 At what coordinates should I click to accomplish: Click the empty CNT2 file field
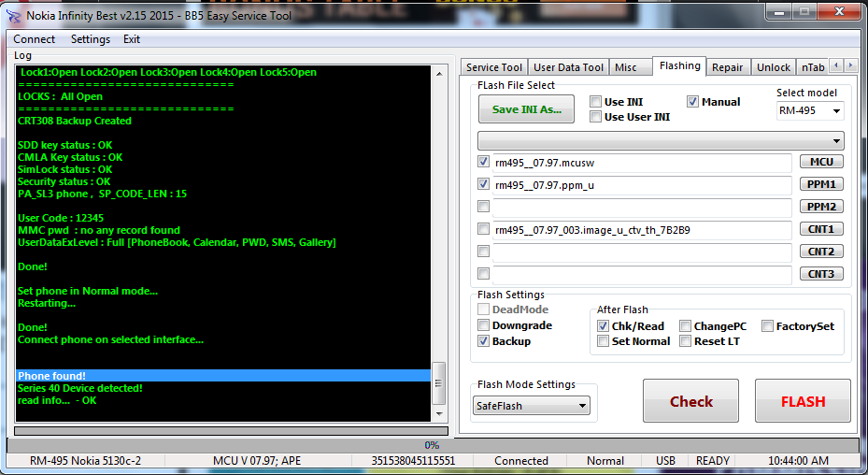[x=642, y=252]
